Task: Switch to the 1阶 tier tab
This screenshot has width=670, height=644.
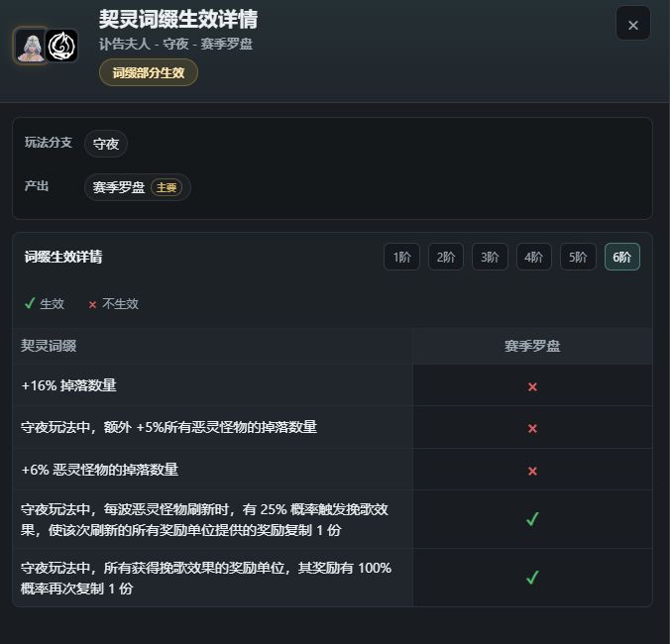Action: point(401,257)
